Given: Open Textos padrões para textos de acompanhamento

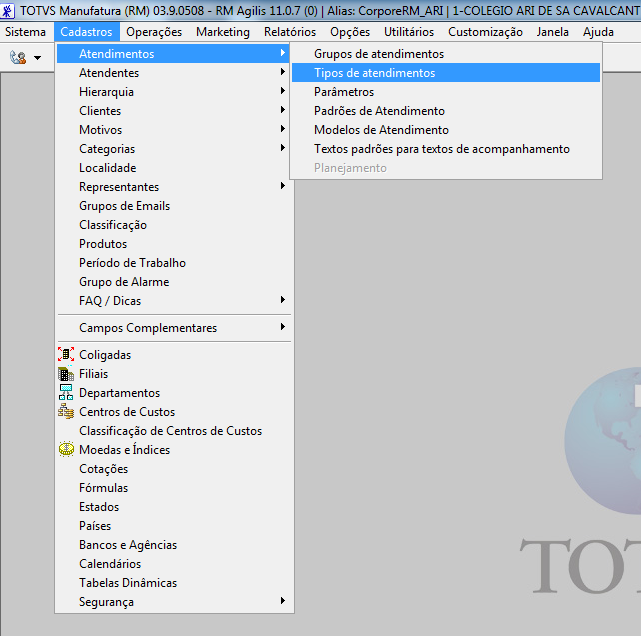Looking at the screenshot, I should [x=446, y=148].
